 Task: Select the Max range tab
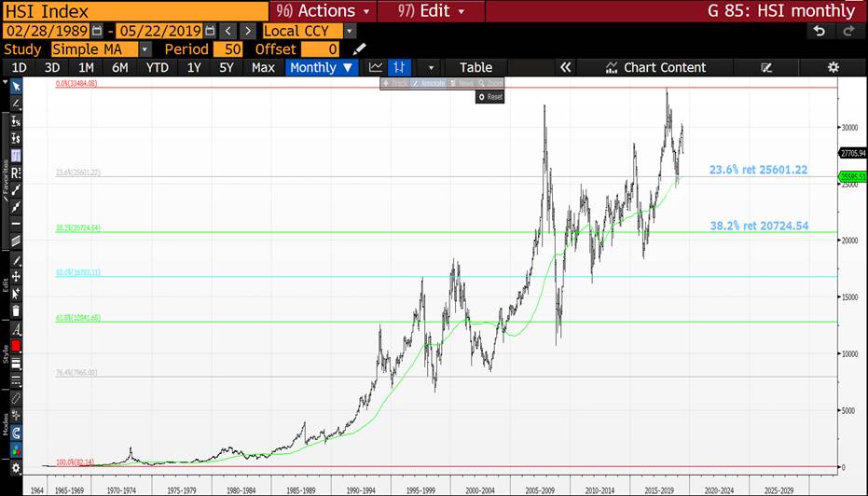pyautogui.click(x=263, y=67)
